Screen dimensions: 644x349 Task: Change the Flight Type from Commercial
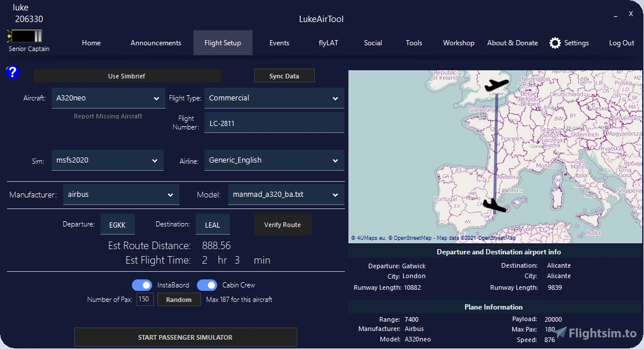(274, 98)
